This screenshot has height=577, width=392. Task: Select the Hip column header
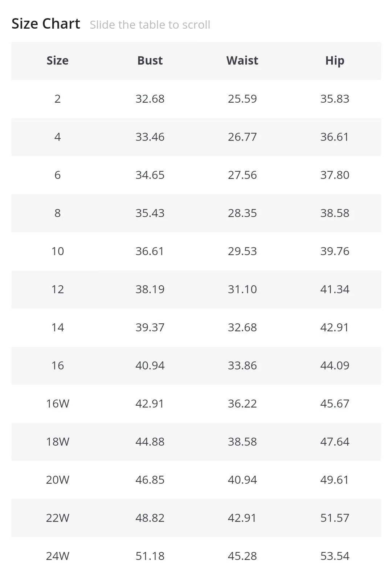pyautogui.click(x=335, y=61)
